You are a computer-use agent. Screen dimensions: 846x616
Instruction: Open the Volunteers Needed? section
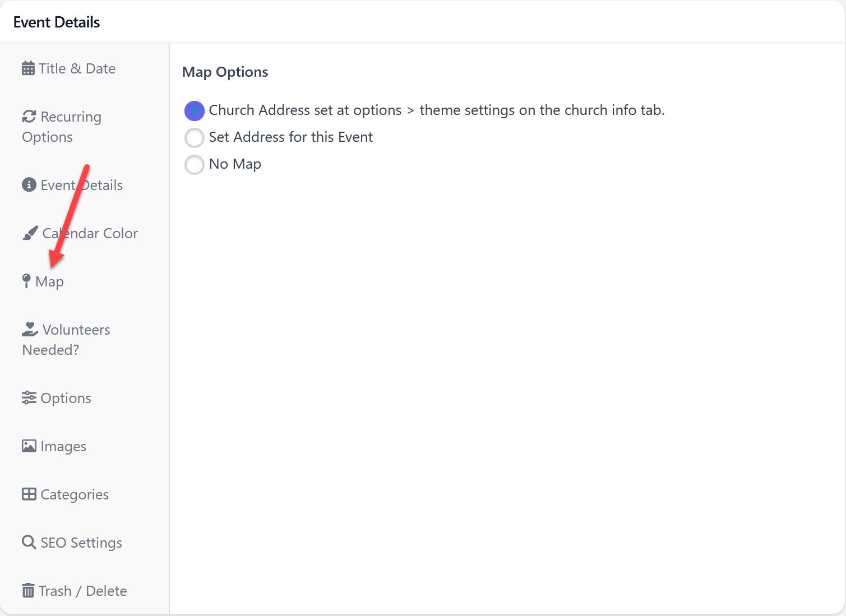click(x=66, y=340)
